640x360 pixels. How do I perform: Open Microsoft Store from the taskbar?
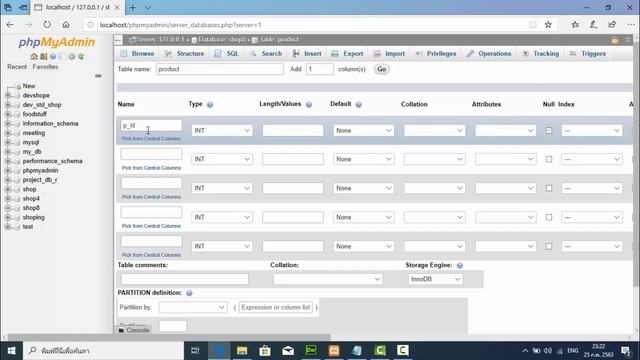point(265,350)
